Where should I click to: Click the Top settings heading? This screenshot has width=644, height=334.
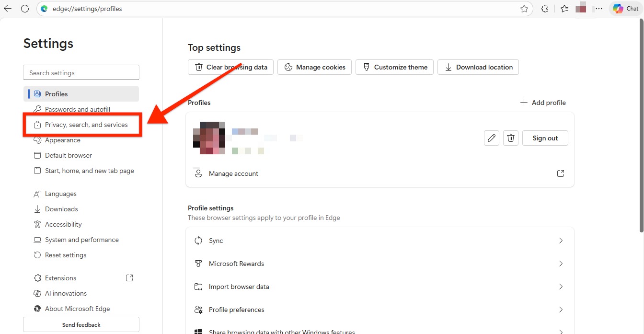[214, 48]
